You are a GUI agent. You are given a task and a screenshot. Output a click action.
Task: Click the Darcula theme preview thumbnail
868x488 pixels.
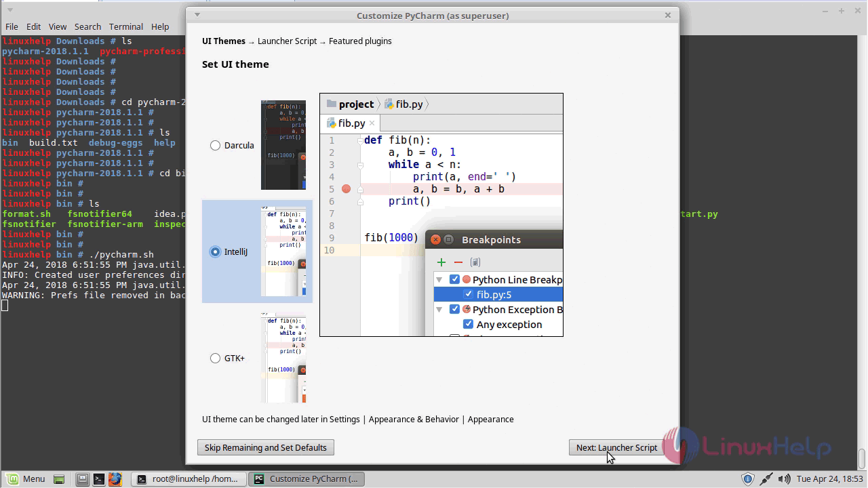click(283, 145)
